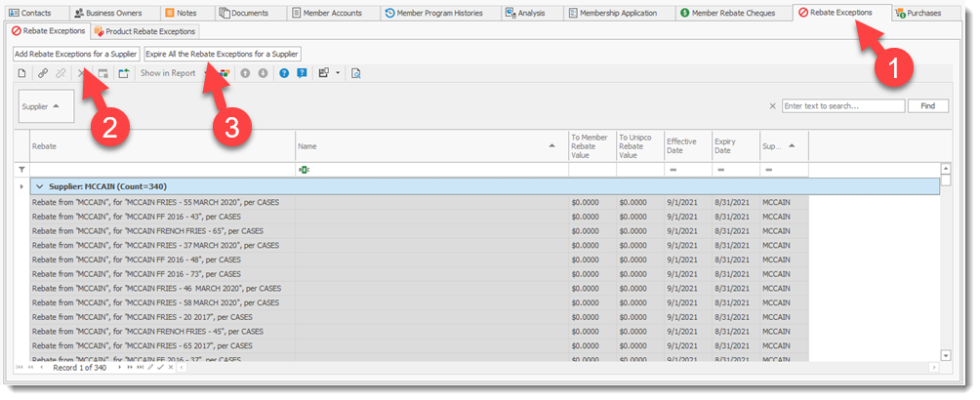Switch to the Purchases tab
This screenshot has height=400, width=980.
pos(917,13)
